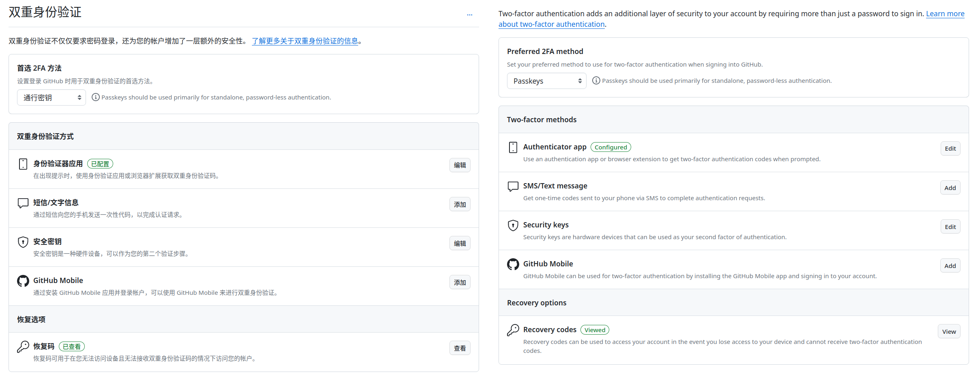Click the phone icon beside 身份验证器应用
Image resolution: width=980 pixels, height=374 pixels.
click(23, 164)
